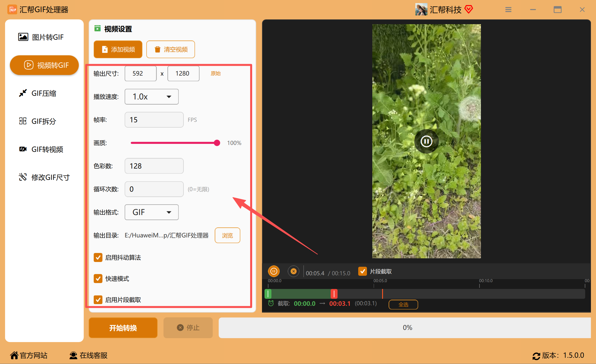This screenshot has height=364, width=596.
Task: Toggle the 启用抖动算法 checkbox
Action: coord(98,257)
